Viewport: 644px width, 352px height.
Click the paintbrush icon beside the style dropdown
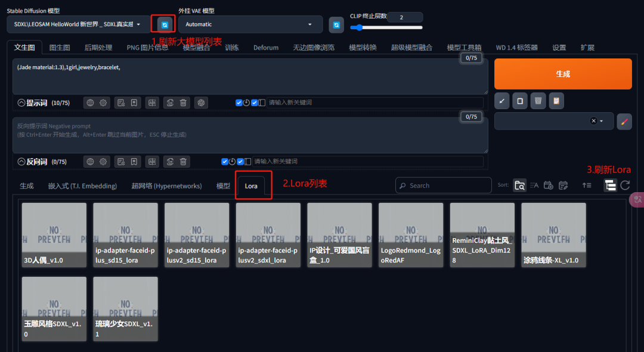pos(624,121)
